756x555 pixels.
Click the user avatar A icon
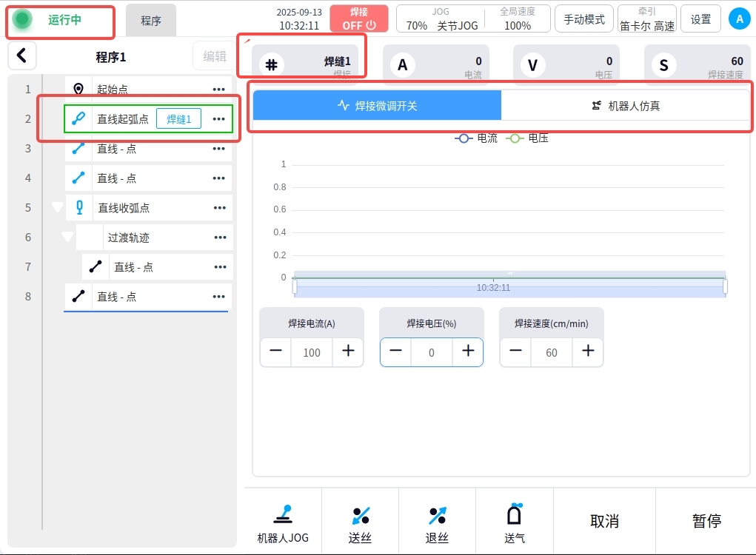pyautogui.click(x=738, y=19)
